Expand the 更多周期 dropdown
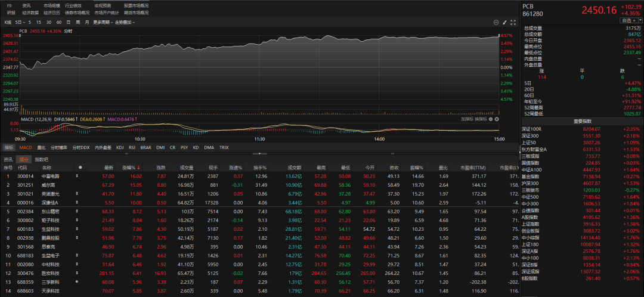Screen dimensions: 644x297 point(103,23)
